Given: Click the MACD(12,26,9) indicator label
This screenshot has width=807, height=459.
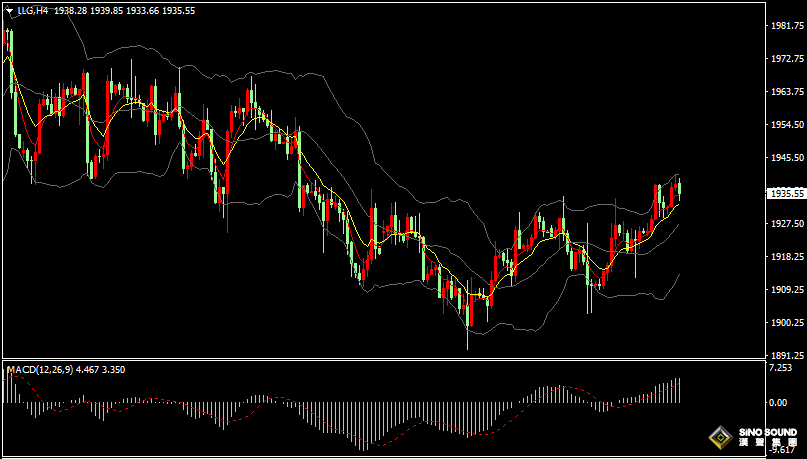Looking at the screenshot, I should pos(40,370).
